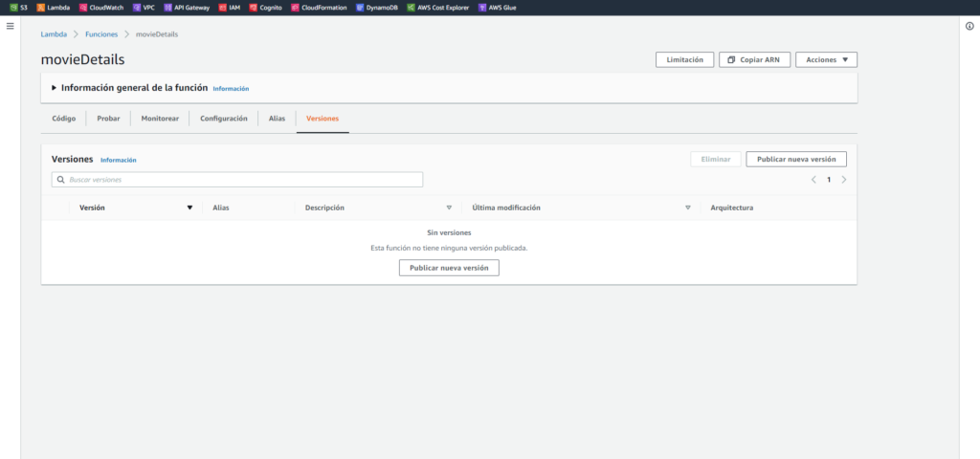Screen dimensions: 980x459
Task: Go to next page of versions
Action: (843, 180)
